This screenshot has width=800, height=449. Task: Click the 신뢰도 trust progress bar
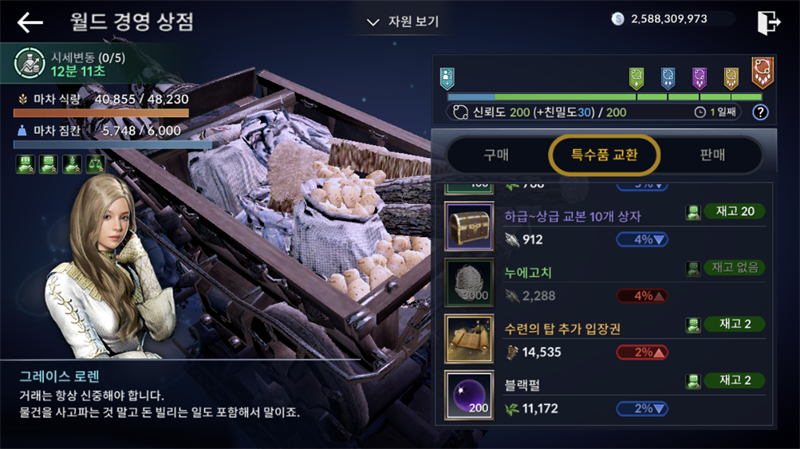point(605,97)
